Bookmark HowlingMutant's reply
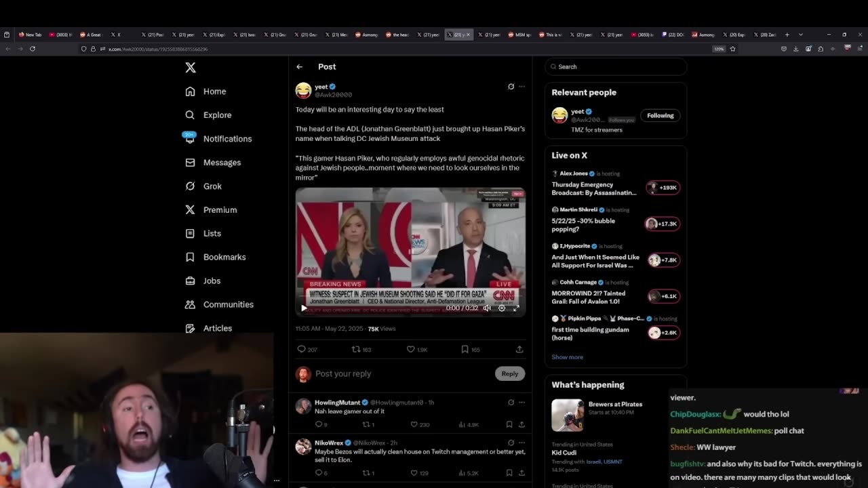This screenshot has width=868, height=488. [x=509, y=425]
